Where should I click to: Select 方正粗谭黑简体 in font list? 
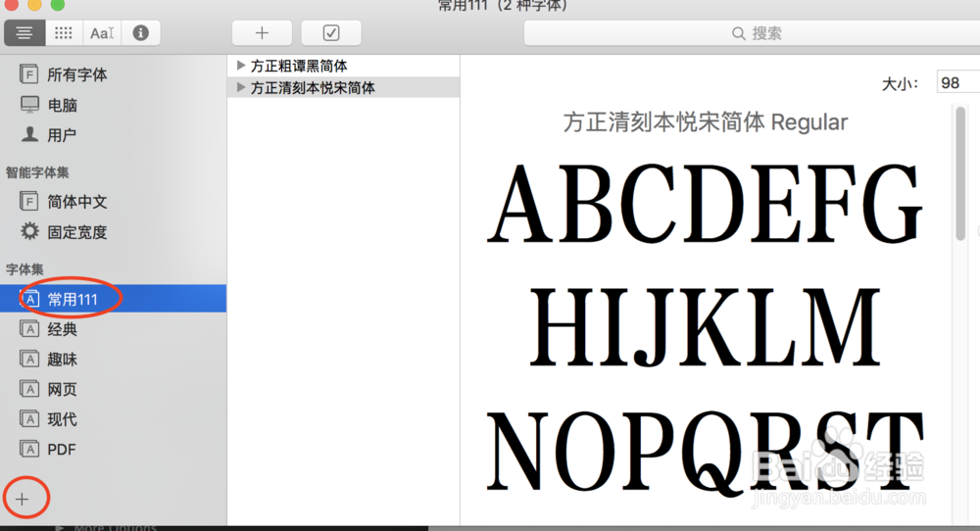344,66
